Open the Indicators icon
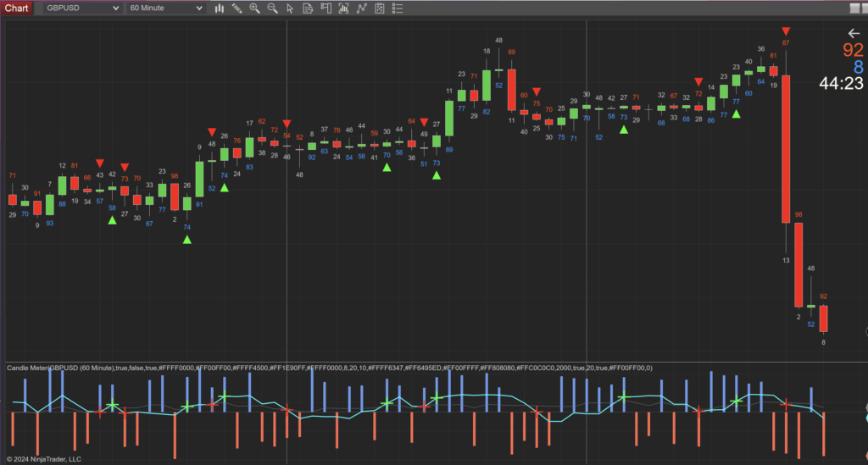 point(361,8)
